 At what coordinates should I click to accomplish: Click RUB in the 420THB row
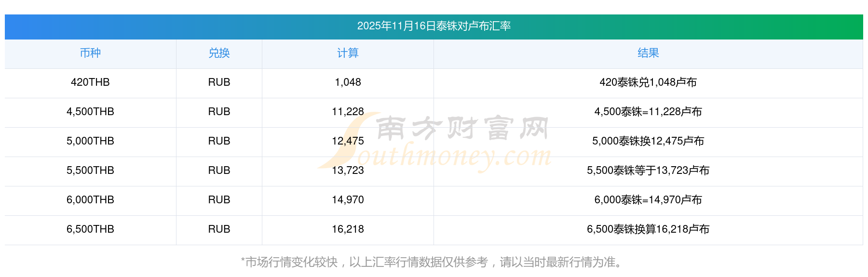[x=219, y=82]
